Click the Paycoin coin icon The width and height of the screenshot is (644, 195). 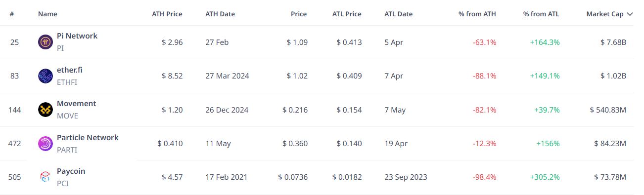(x=46, y=177)
